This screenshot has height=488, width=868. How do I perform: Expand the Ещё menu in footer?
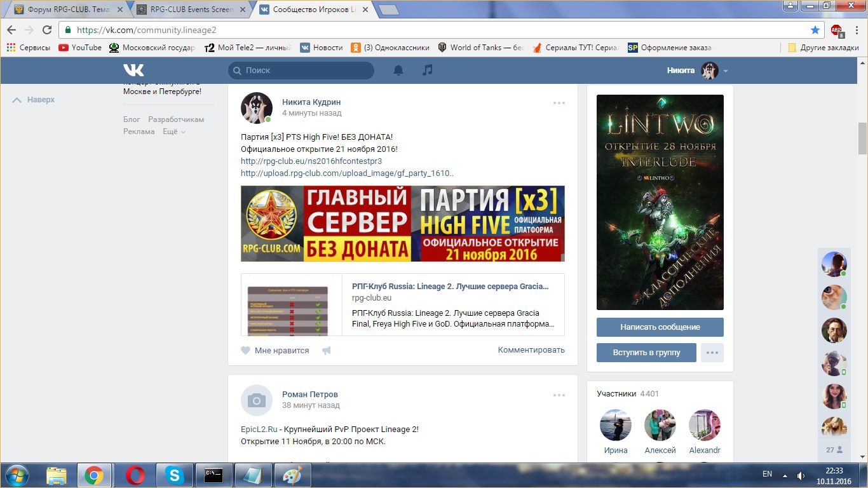(174, 132)
